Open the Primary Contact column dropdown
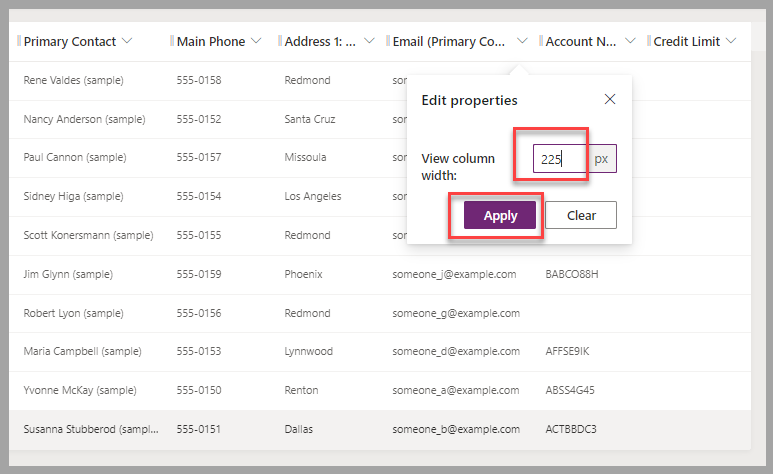The image size is (773, 474). (x=127, y=41)
